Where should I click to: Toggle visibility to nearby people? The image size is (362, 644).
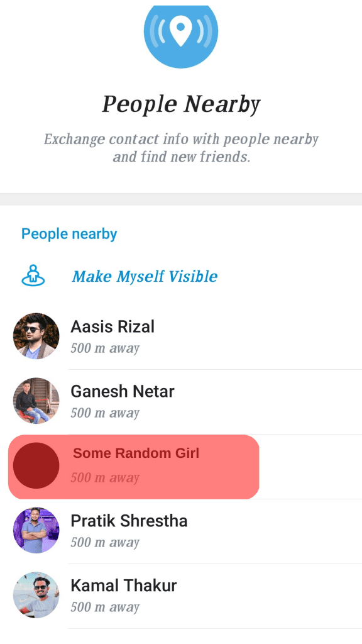tap(145, 275)
